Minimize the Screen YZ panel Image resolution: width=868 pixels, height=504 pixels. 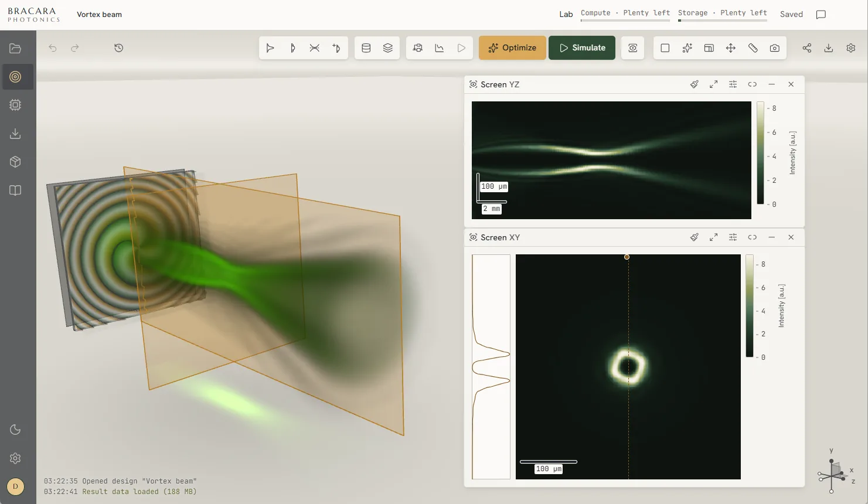coord(772,84)
